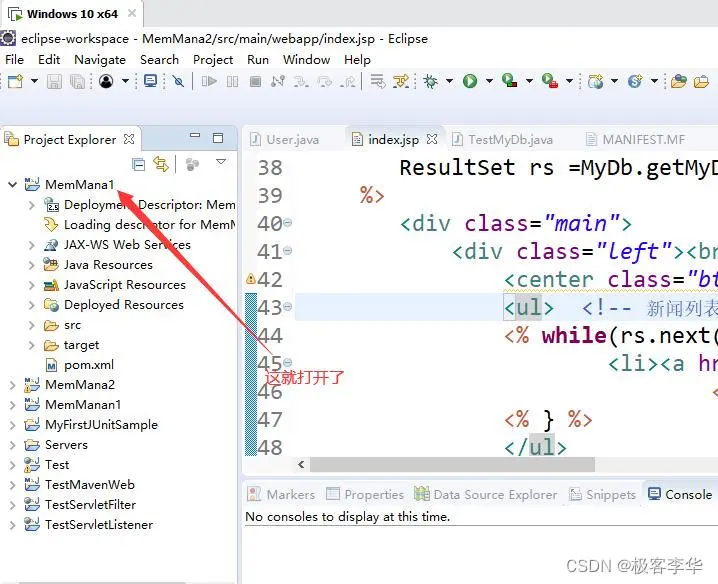Viewport: 718px width, 584px height.
Task: Click the Save All toolbar icon
Action: [x=77, y=82]
